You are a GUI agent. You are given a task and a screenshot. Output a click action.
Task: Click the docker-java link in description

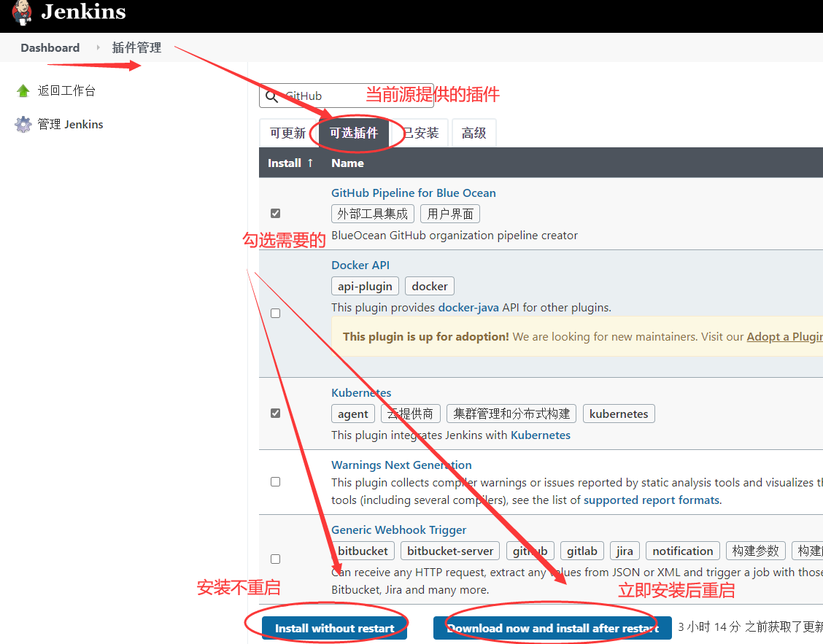click(468, 307)
